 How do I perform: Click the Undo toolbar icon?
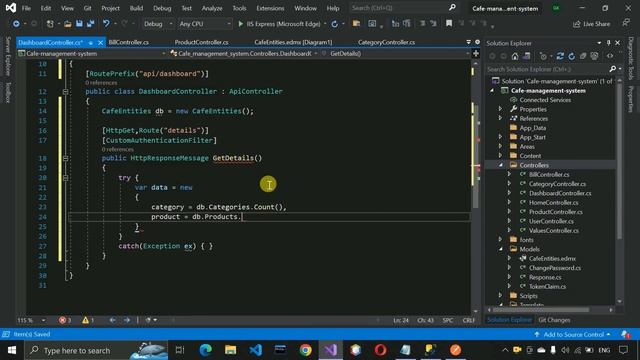coord(106,24)
